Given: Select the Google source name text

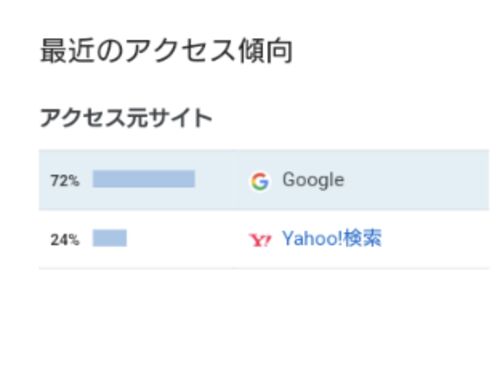Looking at the screenshot, I should point(313,180).
